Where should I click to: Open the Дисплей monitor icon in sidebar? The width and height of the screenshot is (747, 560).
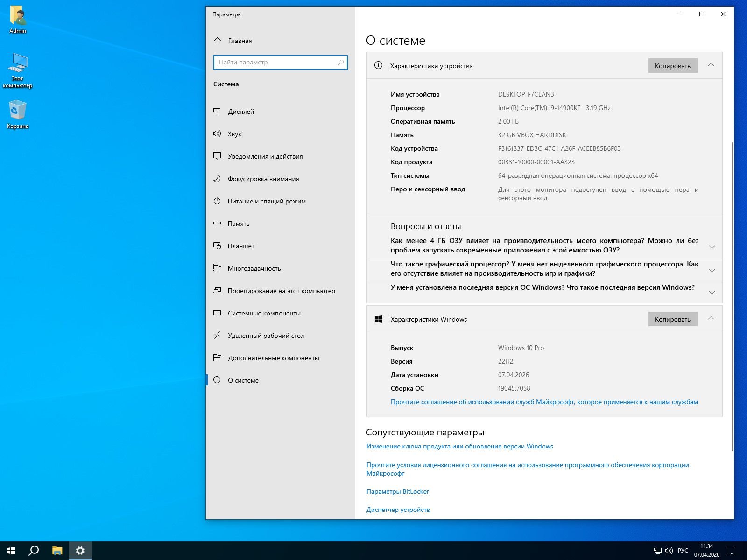pos(217,112)
